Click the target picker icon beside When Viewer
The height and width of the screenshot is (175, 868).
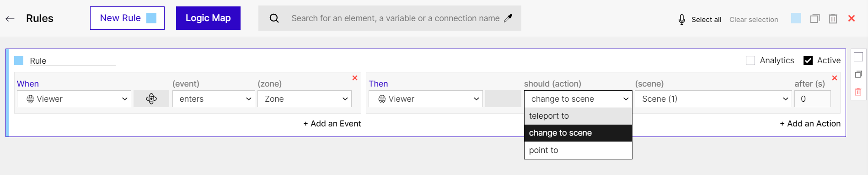151,98
